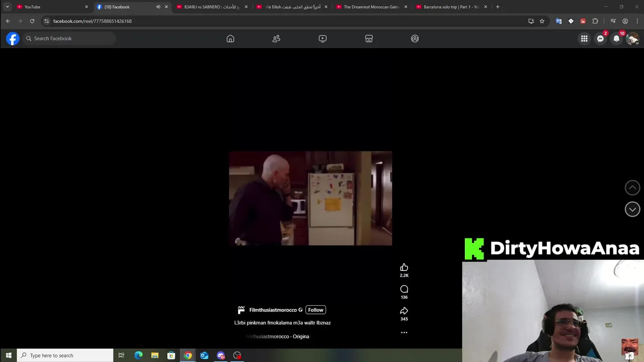Click the black tag extension icon

tap(571, 21)
